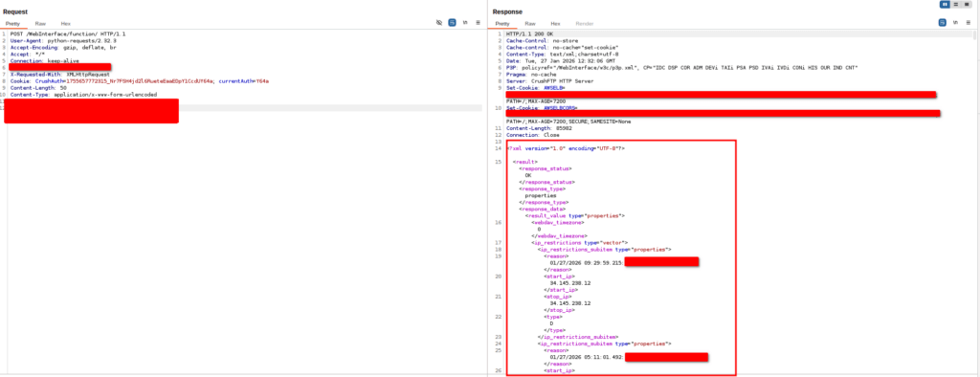The width and height of the screenshot is (980, 377).
Task: Click the opening <webdav_timezone> tag
Action: coord(559,222)
